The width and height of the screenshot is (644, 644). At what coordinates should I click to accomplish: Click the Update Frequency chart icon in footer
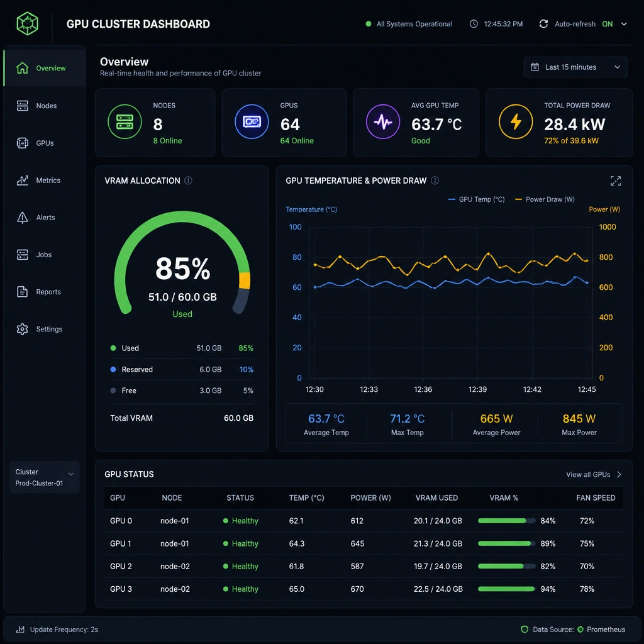(20, 629)
